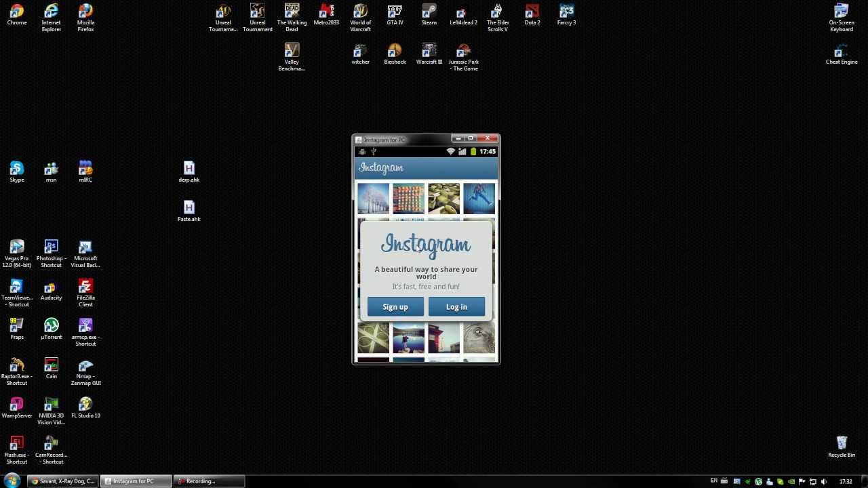Select the Warcraft III desktop icon

[429, 54]
